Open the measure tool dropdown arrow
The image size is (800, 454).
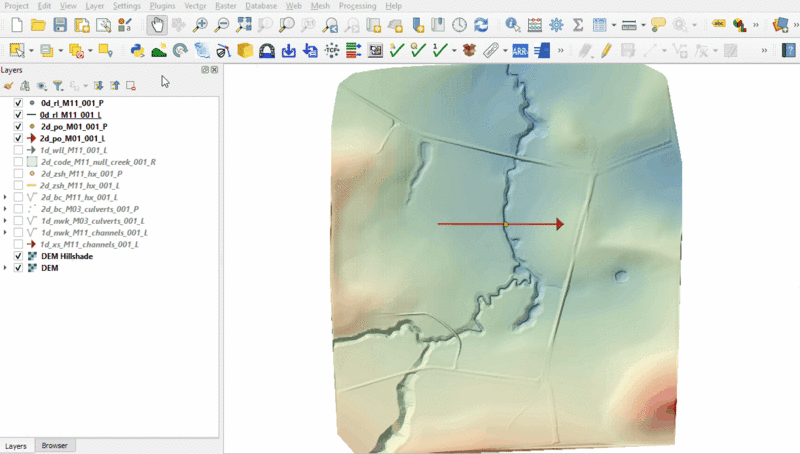pos(644,25)
